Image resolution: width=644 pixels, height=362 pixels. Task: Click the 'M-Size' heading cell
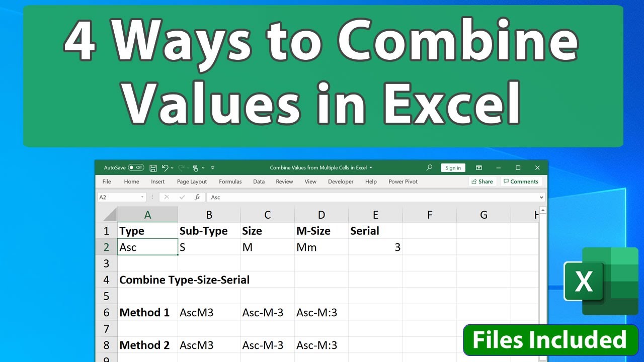pyautogui.click(x=321, y=231)
